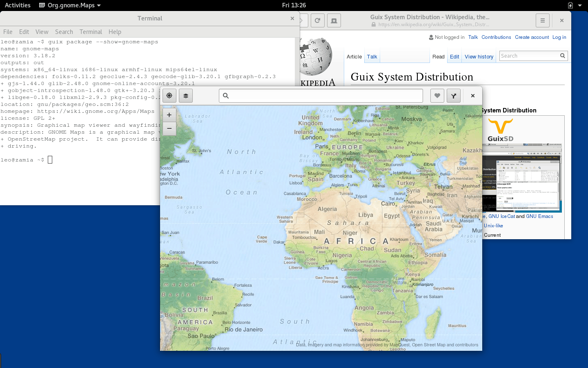Open the View history tab
This screenshot has height=368, width=588.
point(479,57)
